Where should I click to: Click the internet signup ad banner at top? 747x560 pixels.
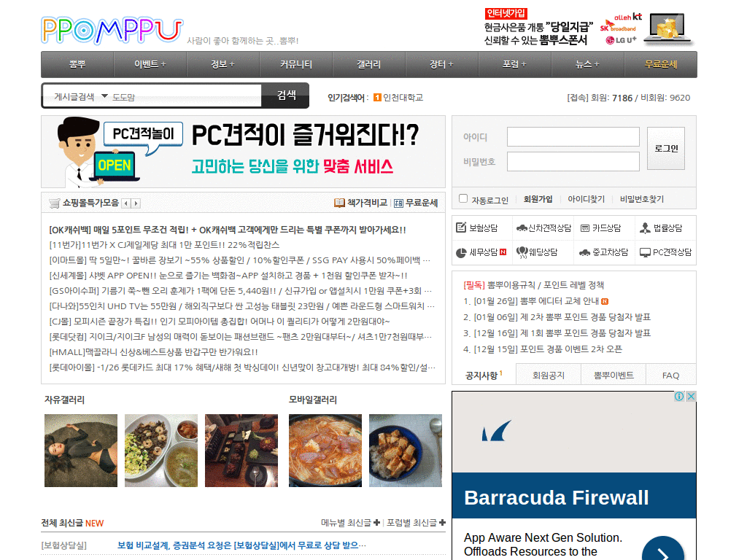(588, 28)
